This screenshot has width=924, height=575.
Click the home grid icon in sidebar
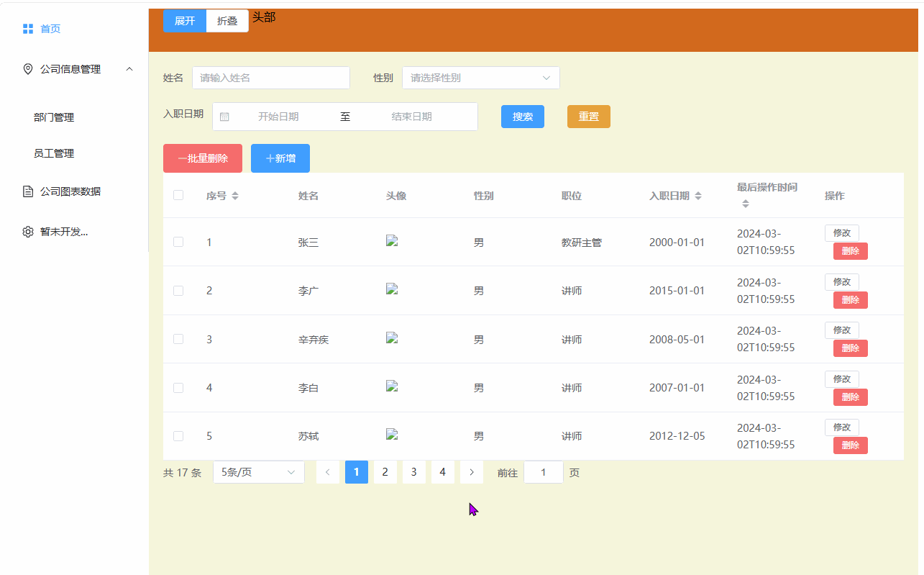(x=28, y=29)
